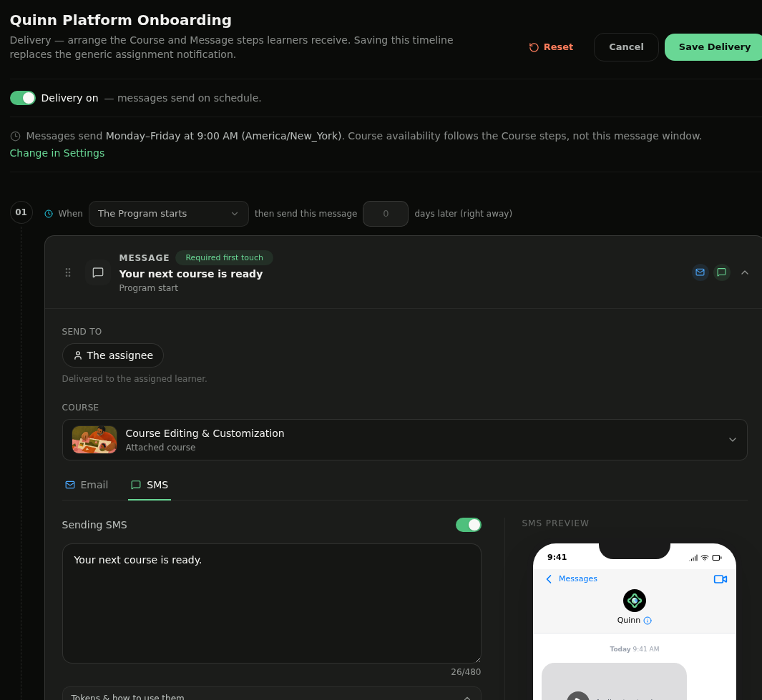Click into the SMS message text area

[272, 603]
